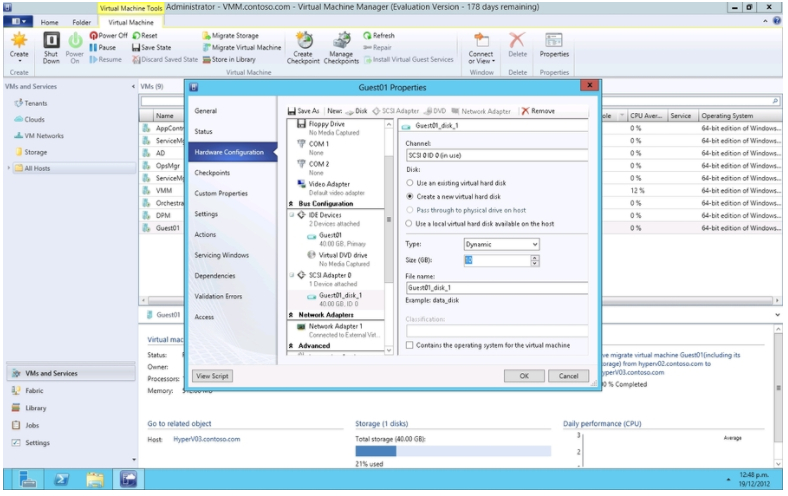
Task: Cancel the Guest01 Properties dialog
Action: (568, 376)
